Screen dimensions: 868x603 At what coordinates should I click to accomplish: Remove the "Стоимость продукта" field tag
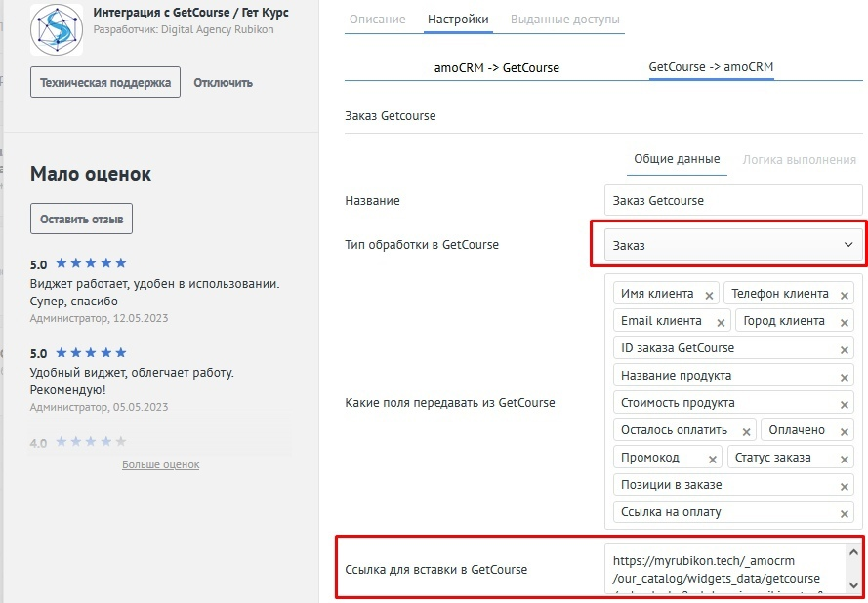click(846, 402)
